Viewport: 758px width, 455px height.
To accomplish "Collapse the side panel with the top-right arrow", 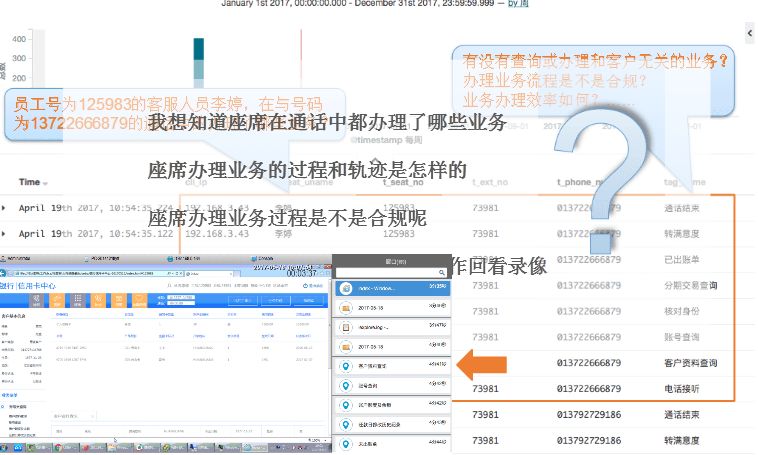I will pyautogui.click(x=750, y=33).
